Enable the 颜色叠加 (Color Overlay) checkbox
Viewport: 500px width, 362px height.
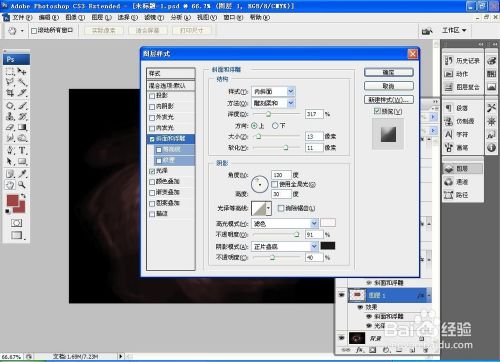pos(152,182)
